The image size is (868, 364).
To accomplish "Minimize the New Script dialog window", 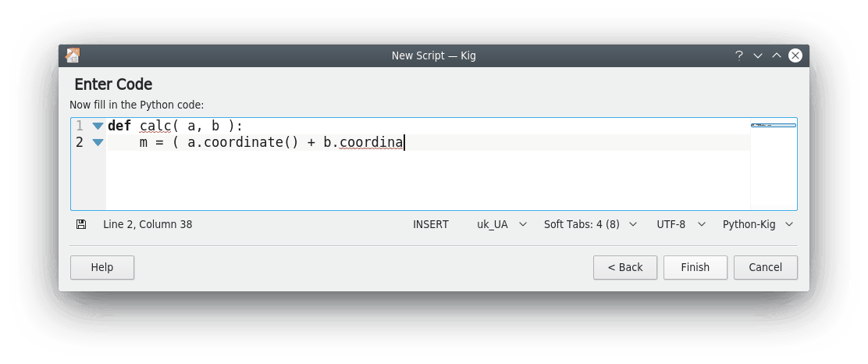I will tap(757, 55).
